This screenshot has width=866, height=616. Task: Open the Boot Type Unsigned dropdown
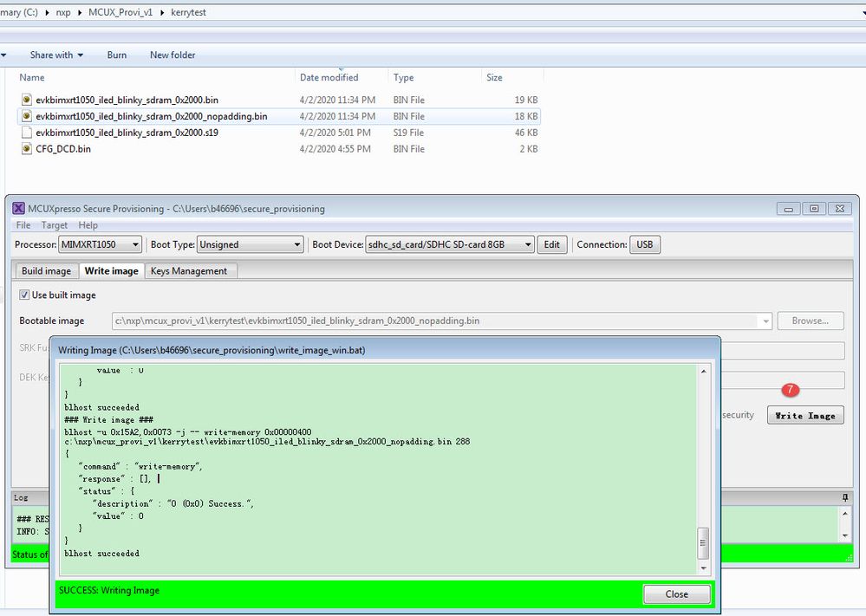(x=251, y=244)
